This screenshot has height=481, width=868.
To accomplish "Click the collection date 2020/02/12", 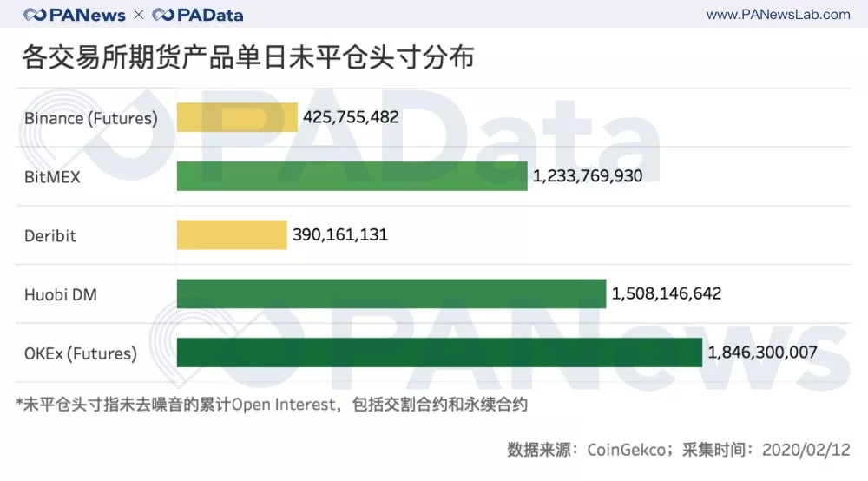I will click(x=806, y=450).
